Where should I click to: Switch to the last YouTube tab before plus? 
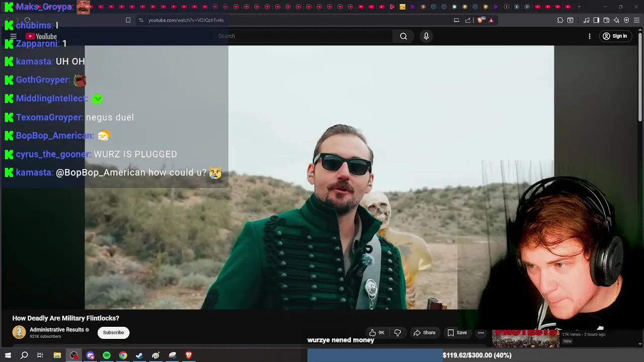(568, 7)
